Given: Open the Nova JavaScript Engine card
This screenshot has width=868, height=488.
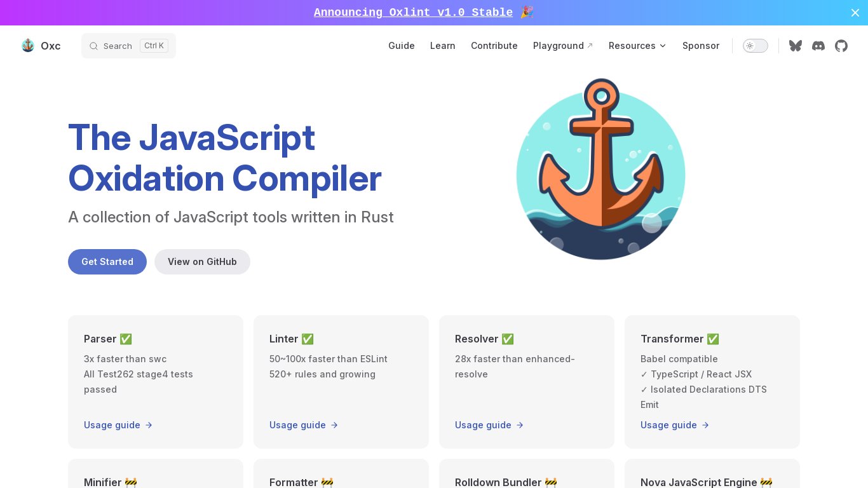Looking at the screenshot, I should (x=712, y=473).
